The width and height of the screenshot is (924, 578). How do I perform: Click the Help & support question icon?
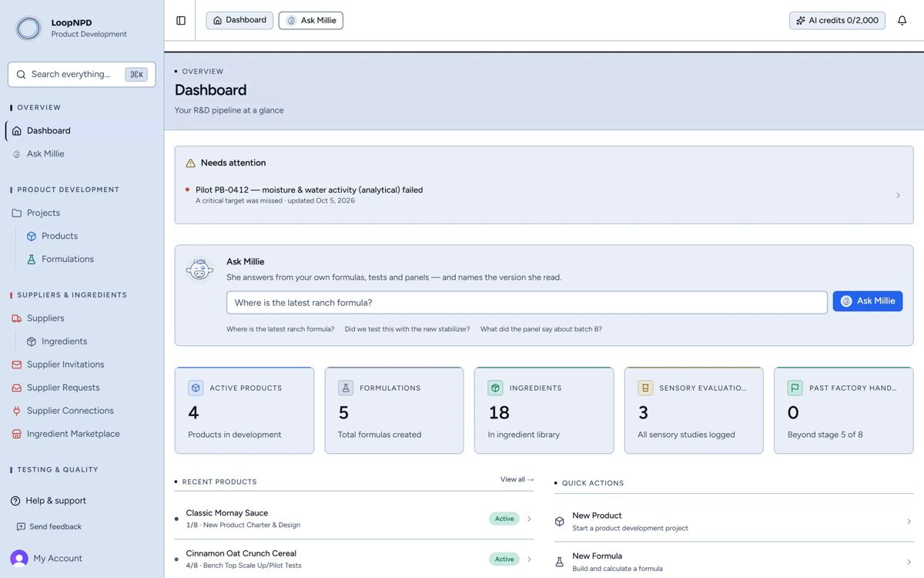pos(15,501)
